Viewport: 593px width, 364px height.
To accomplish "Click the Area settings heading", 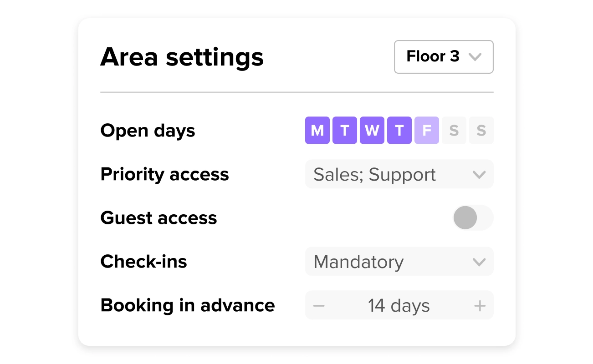I will (182, 57).
